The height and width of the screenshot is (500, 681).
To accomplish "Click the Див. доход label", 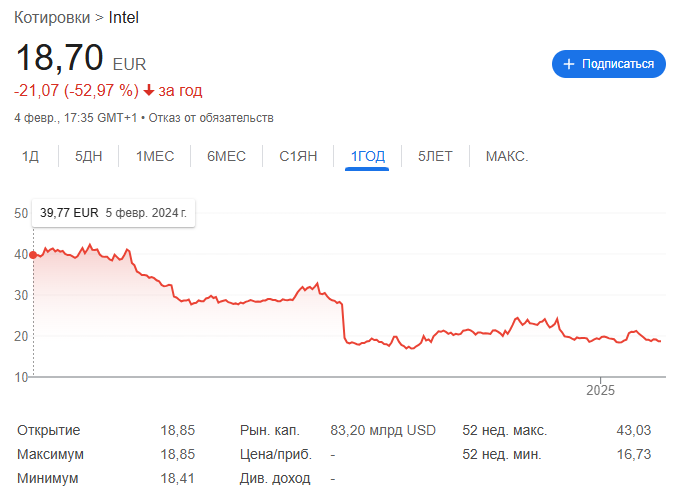I will [275, 478].
